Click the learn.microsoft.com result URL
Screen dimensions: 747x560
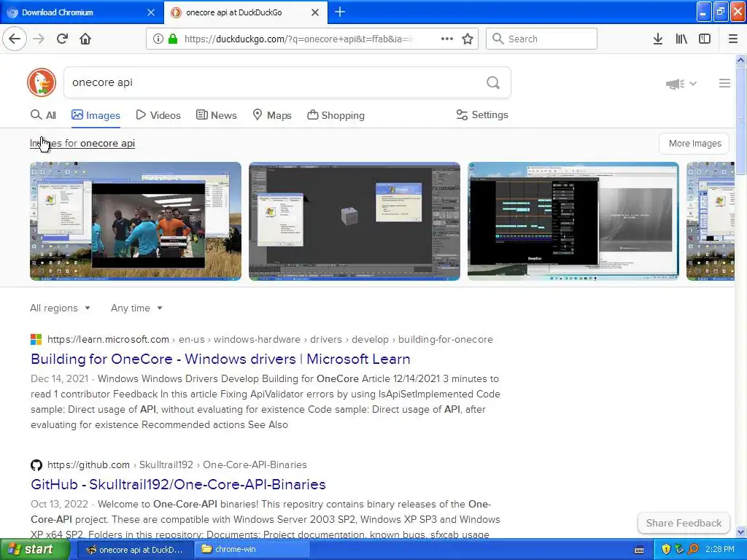pyautogui.click(x=270, y=340)
